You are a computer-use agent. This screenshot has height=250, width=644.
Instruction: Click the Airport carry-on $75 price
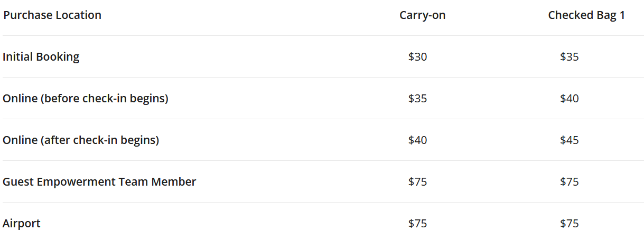417,224
